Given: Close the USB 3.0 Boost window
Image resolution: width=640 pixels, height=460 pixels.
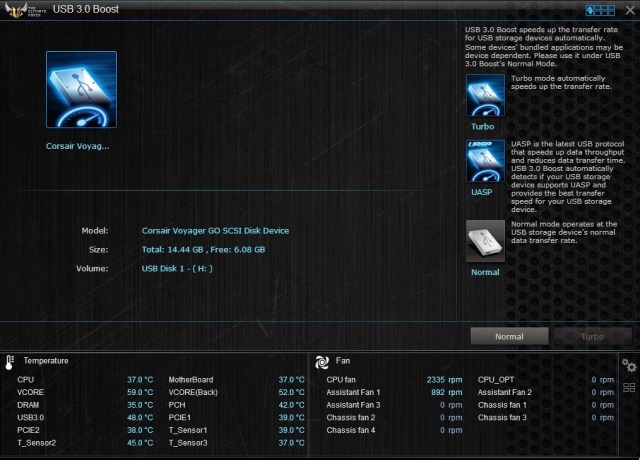Looking at the screenshot, I should tap(630, 10).
